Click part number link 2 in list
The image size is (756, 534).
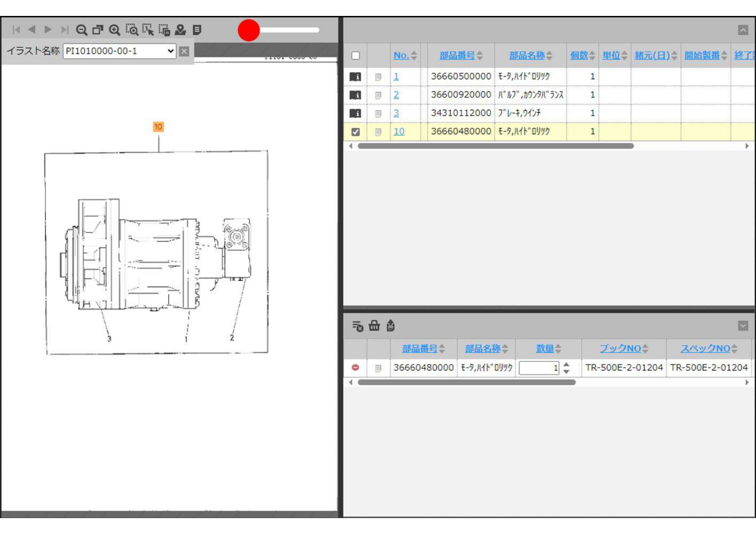point(396,95)
